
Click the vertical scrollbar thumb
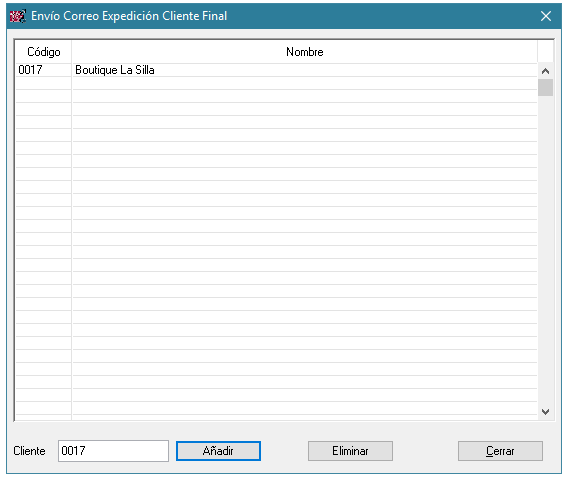point(546,87)
